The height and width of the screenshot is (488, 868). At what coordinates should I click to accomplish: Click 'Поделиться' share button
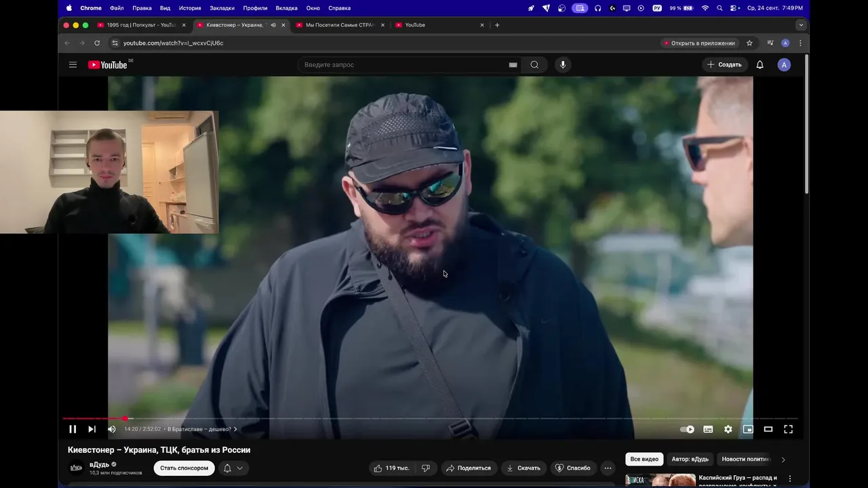469,468
